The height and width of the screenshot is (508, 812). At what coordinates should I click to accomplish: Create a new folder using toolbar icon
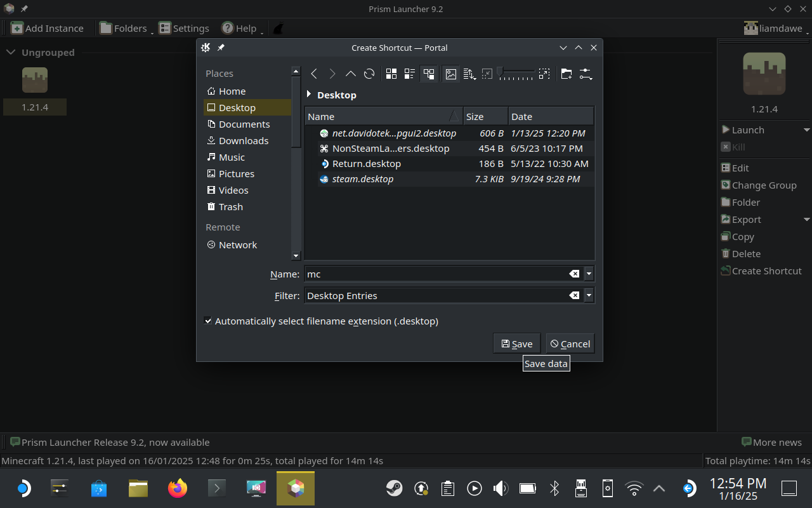566,74
